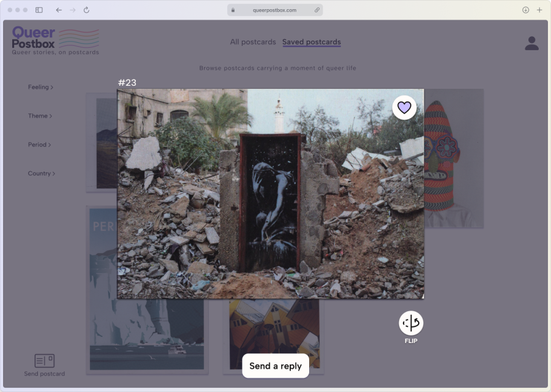The height and width of the screenshot is (392, 551).
Task: Copy the page link icon in address bar
Action: [x=317, y=10]
